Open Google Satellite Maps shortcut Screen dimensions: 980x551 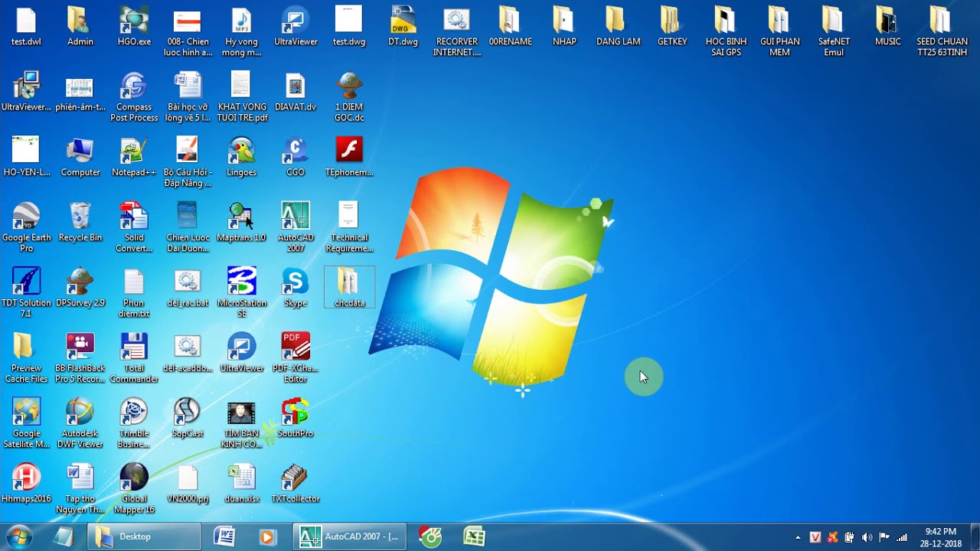coord(26,423)
